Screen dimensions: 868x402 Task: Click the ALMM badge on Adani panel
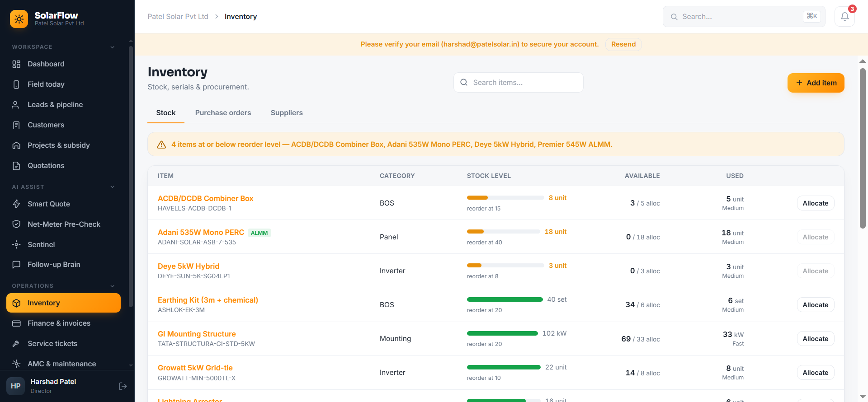(x=259, y=233)
